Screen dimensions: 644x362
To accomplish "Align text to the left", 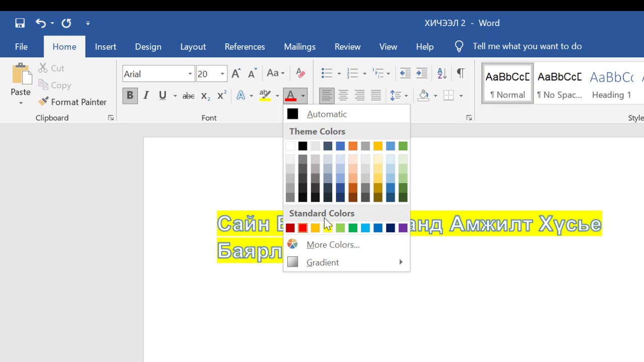I will [x=327, y=95].
